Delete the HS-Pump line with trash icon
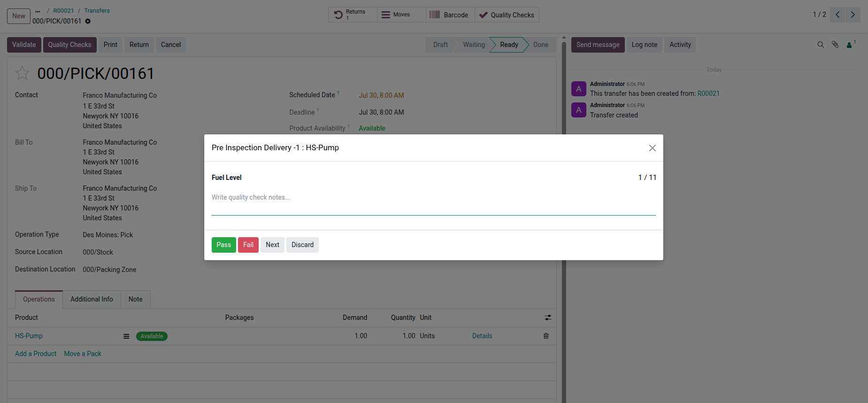The image size is (868, 403). coord(546,336)
